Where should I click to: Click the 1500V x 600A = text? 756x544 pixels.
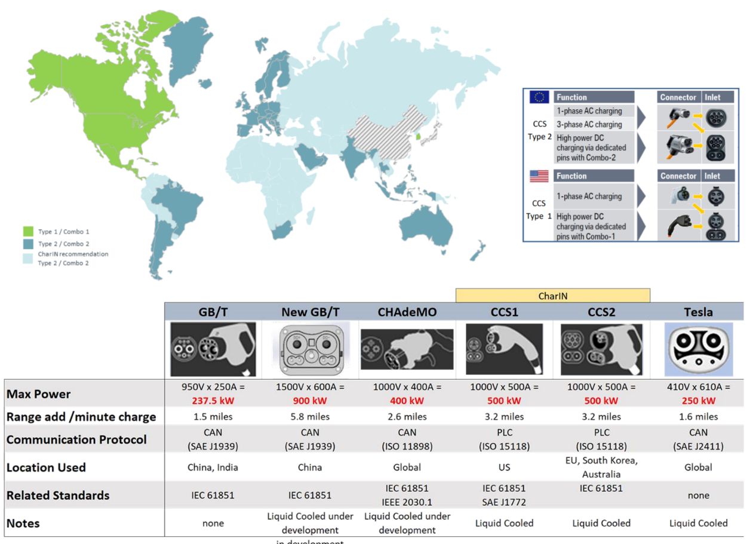click(x=310, y=387)
